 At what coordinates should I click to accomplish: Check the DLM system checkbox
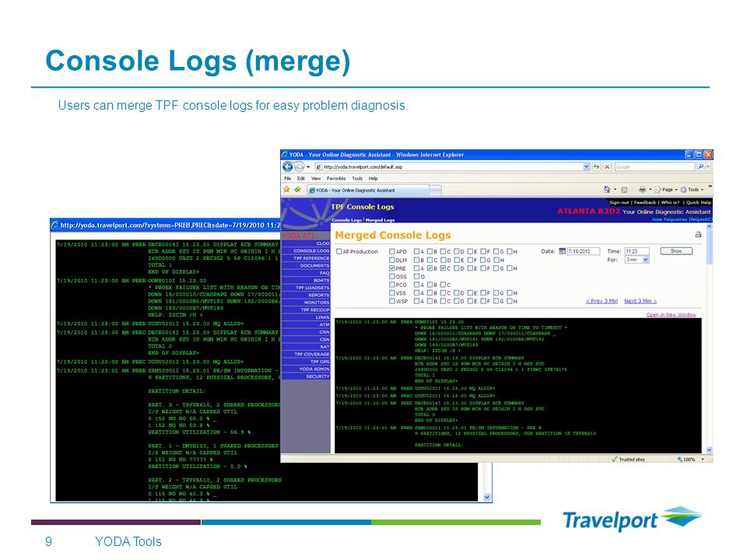392,260
